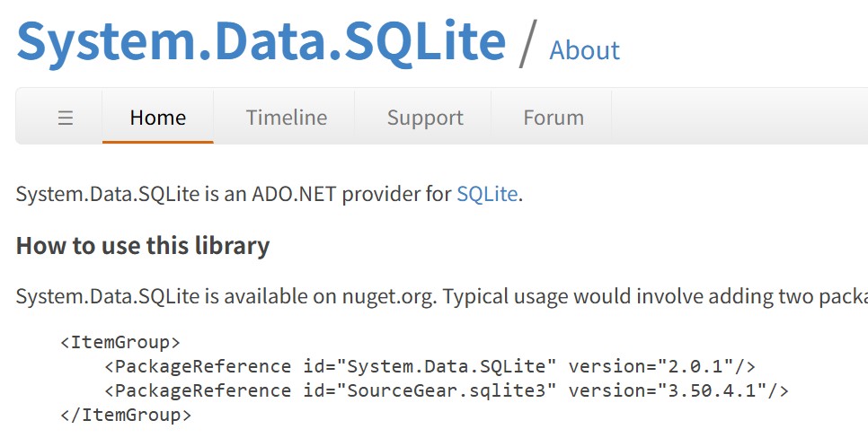Follow the SQLite hyperlink in intro sentence

486,194
